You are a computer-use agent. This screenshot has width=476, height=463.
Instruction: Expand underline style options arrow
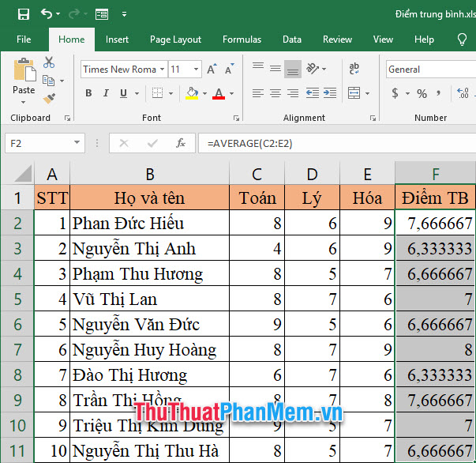(137, 93)
